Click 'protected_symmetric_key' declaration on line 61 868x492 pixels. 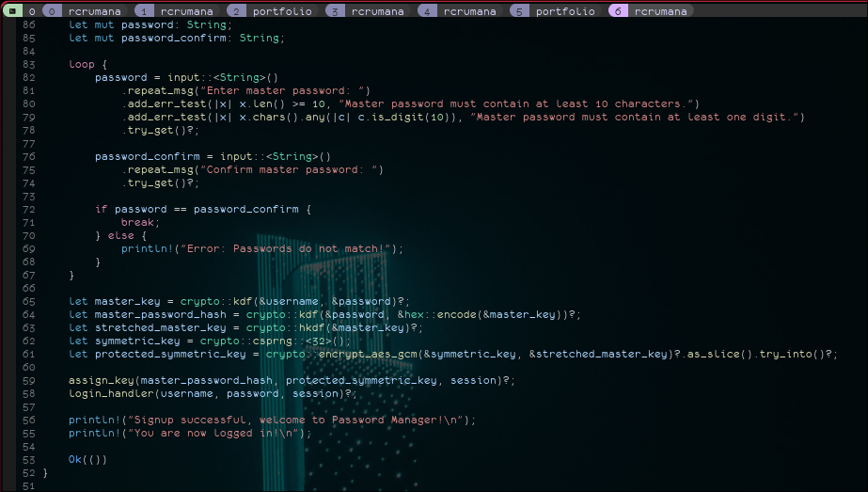click(170, 354)
